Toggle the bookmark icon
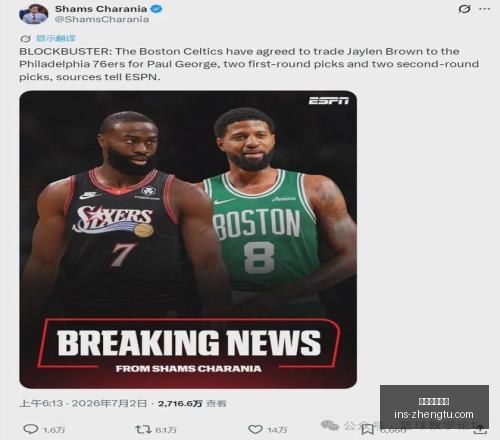Screen dimensions: 500x440 click(367, 429)
